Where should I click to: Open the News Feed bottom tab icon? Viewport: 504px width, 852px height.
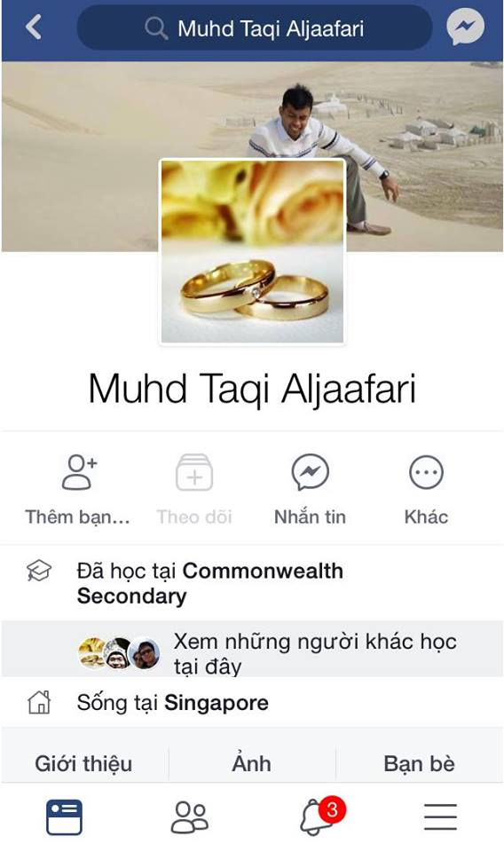click(64, 816)
